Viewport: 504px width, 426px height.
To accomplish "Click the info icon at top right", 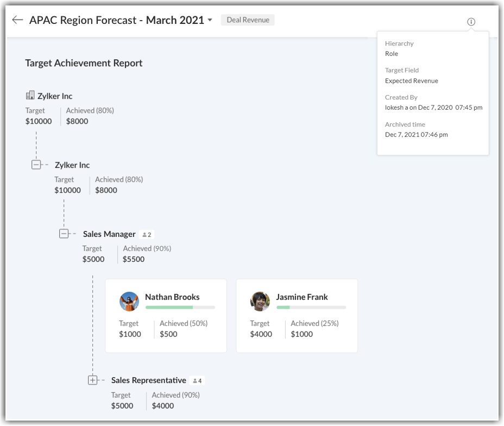I will [x=471, y=22].
